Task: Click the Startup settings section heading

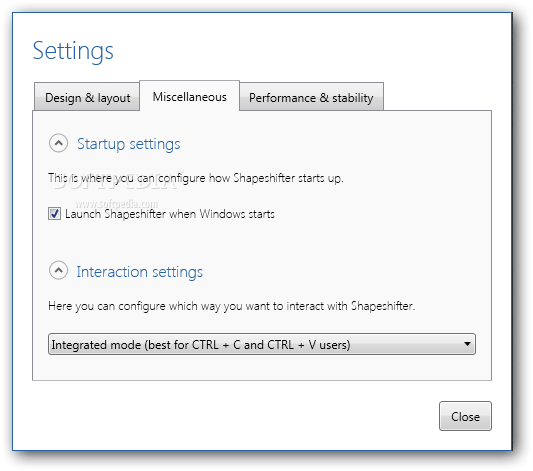Action: tap(128, 144)
